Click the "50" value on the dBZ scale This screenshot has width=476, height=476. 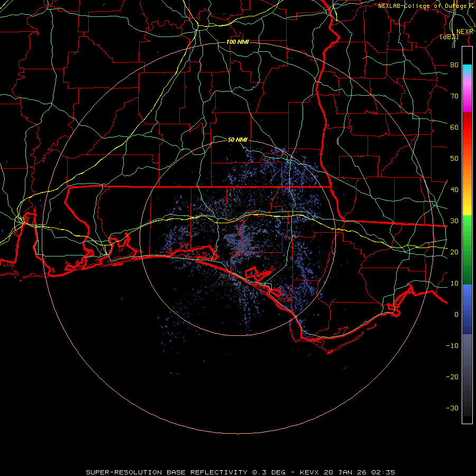[x=454, y=159]
